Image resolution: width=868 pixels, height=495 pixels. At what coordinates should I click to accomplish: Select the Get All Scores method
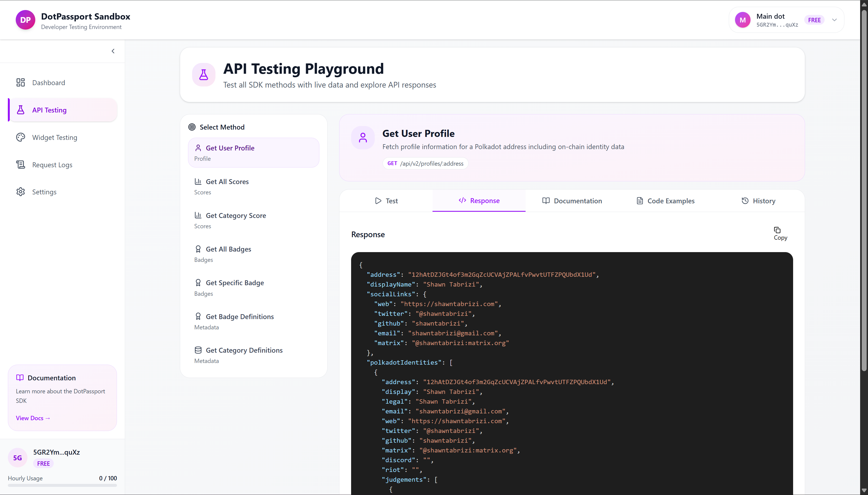pos(227,182)
